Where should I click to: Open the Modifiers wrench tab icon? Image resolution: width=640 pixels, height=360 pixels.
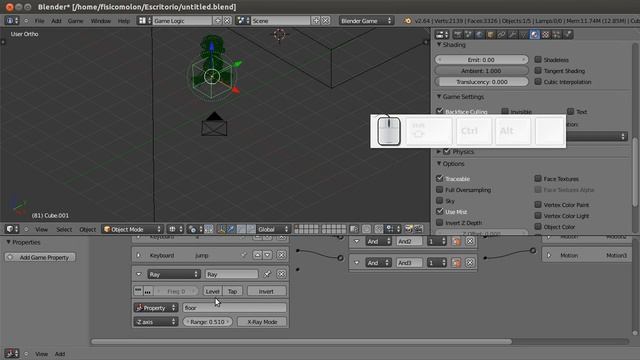coord(512,35)
